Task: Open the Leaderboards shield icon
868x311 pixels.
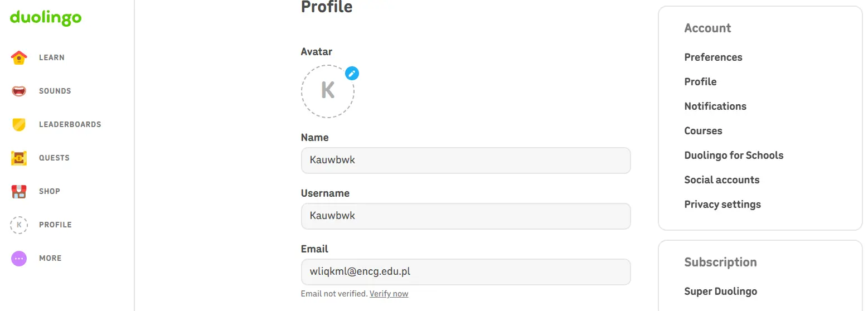Action: point(19,124)
